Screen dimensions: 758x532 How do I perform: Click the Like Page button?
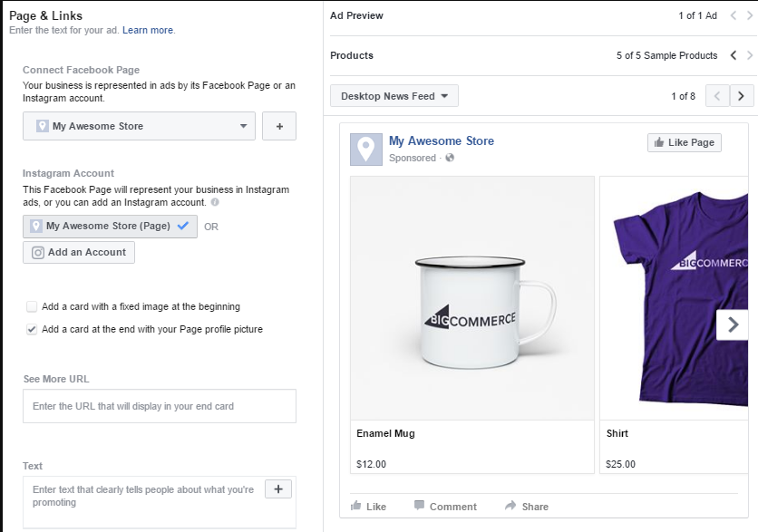point(684,142)
